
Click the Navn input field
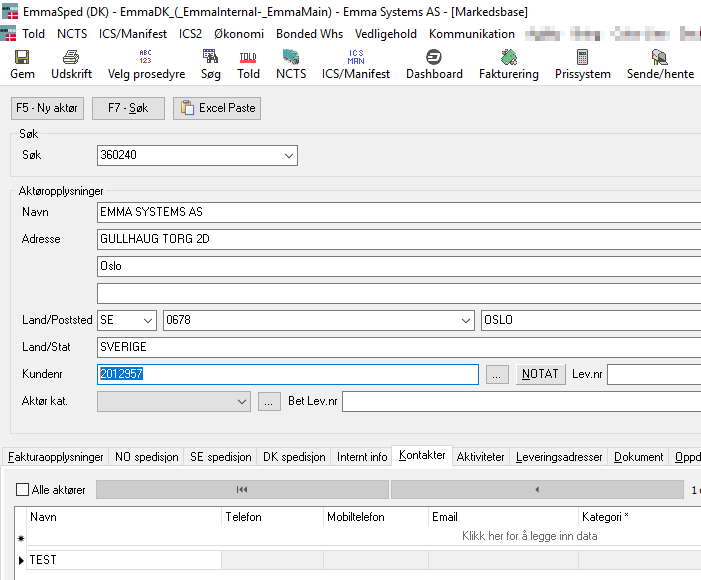[400, 212]
